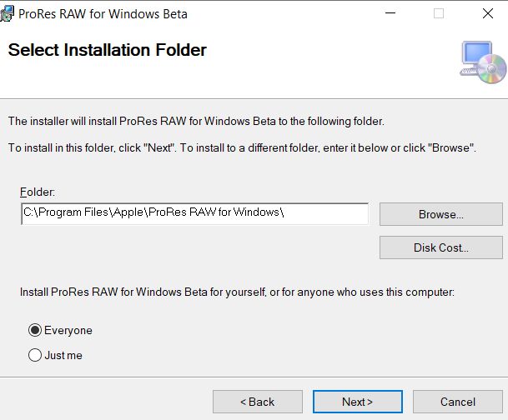Cancel the ProRes RAW installation
The height and width of the screenshot is (420, 508).
458,402
